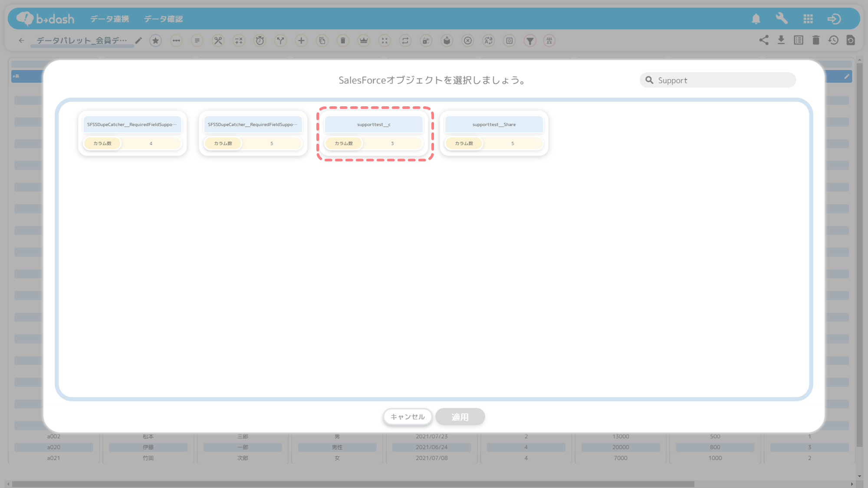
Task: Click the cell 男性
Action: point(337,447)
